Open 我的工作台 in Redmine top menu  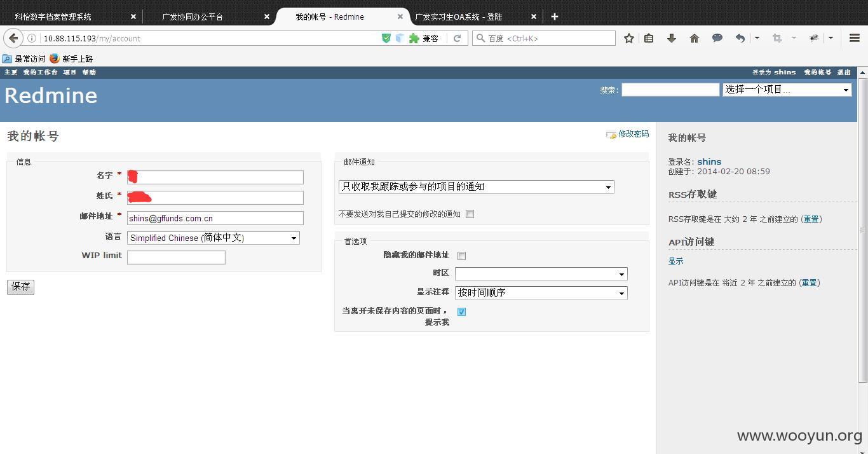(40, 72)
